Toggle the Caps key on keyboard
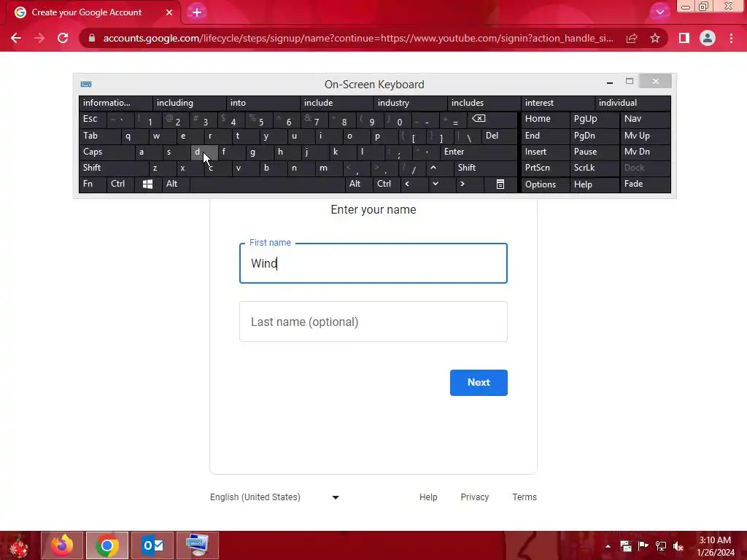The width and height of the screenshot is (747, 560). (107, 152)
